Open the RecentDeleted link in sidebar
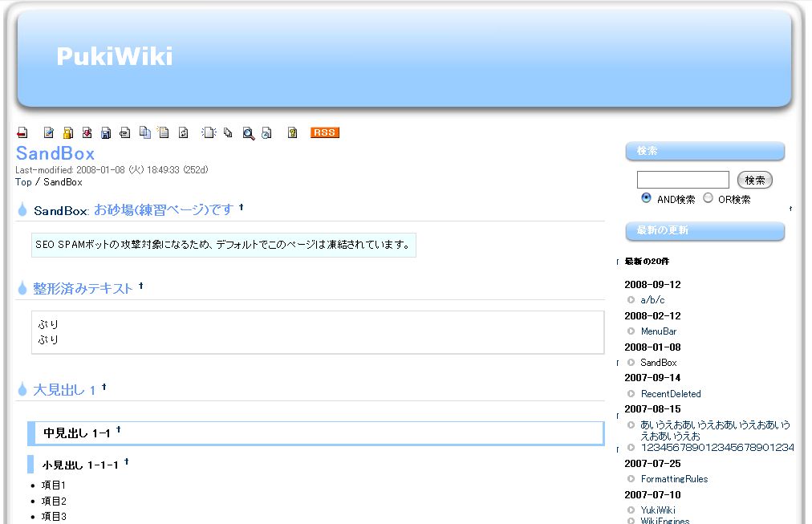Screen dimensions: 812x524 tap(670, 394)
